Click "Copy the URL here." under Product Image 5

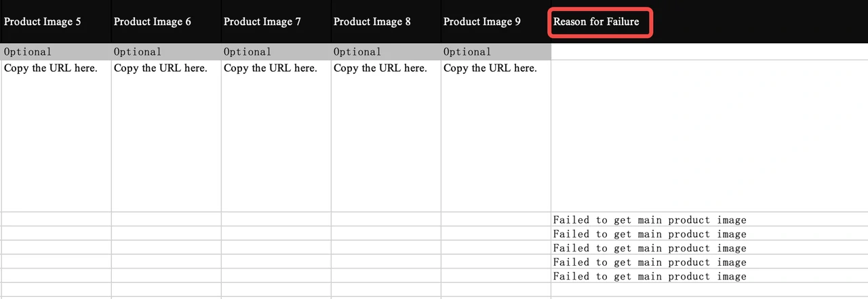(x=51, y=68)
